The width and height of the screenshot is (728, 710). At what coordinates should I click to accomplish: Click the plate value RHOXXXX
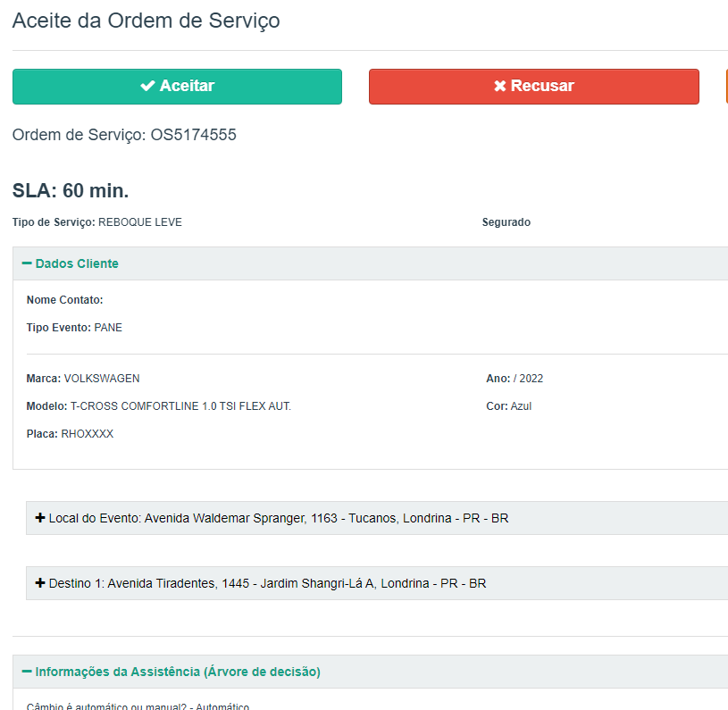87,434
